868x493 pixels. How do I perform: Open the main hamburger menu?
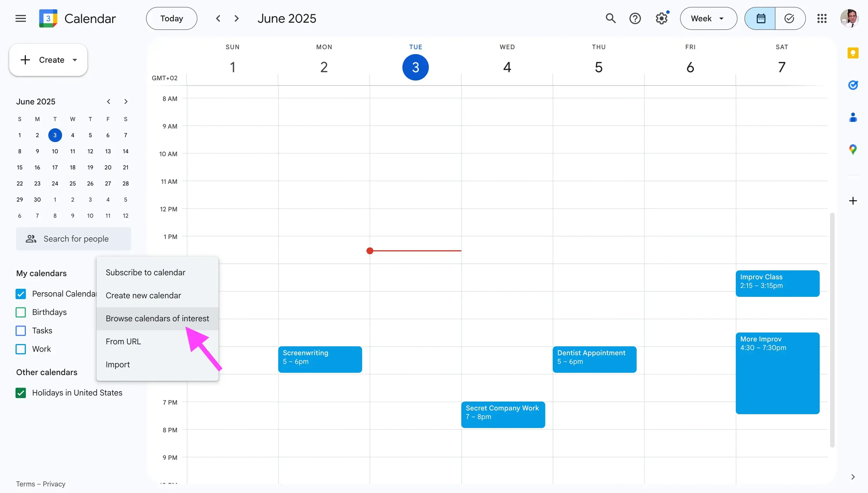coord(20,18)
